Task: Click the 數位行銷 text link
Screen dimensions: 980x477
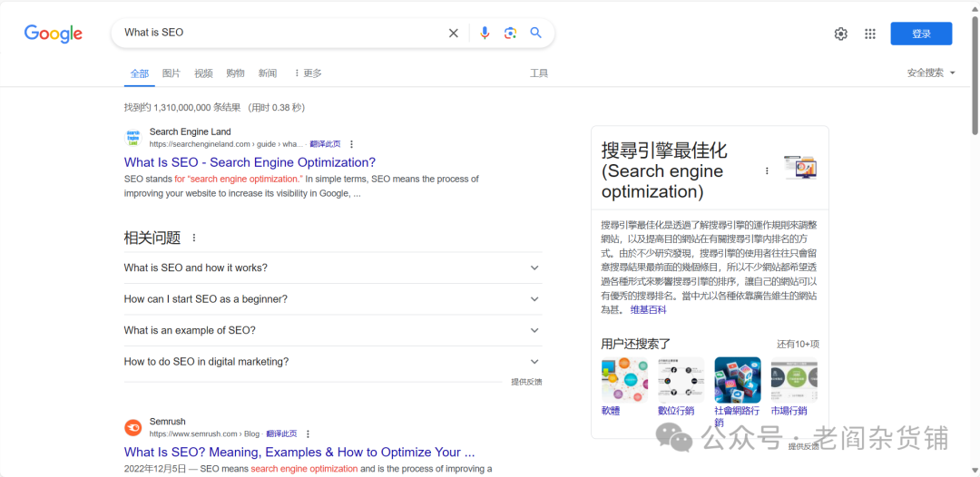Action: (x=676, y=411)
